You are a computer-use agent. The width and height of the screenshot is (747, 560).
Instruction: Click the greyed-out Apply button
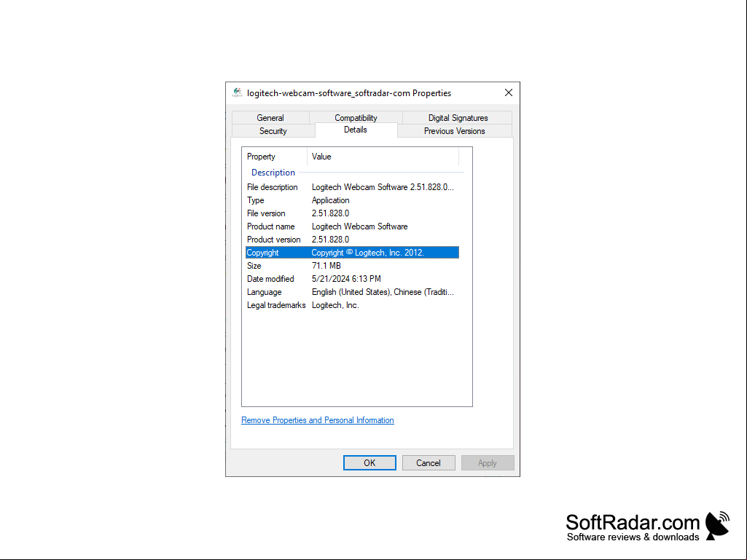coord(488,463)
